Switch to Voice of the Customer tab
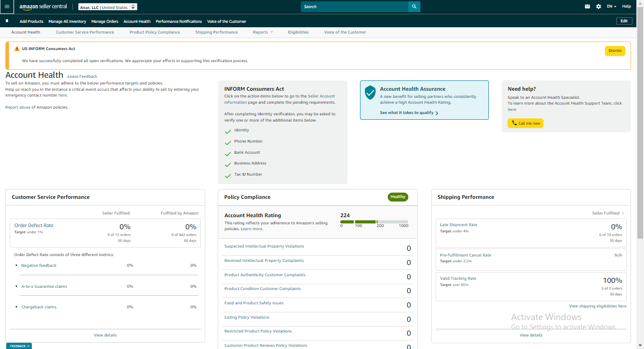Screen dimensions: 644x349 [x=345, y=32]
